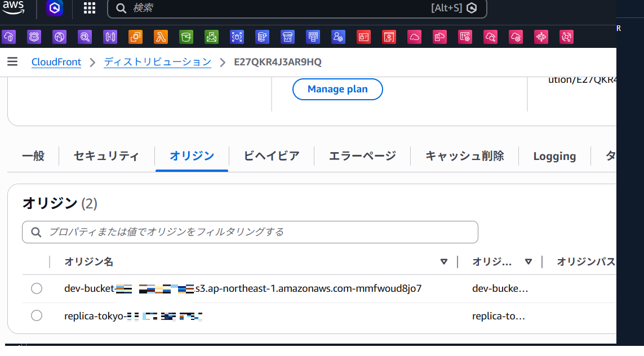Select the dev-bucket origin radio button
This screenshot has width=644, height=356.
[37, 288]
